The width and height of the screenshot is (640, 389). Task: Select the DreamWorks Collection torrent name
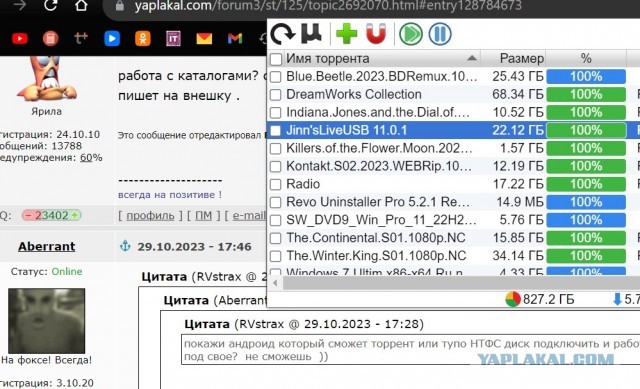354,94
